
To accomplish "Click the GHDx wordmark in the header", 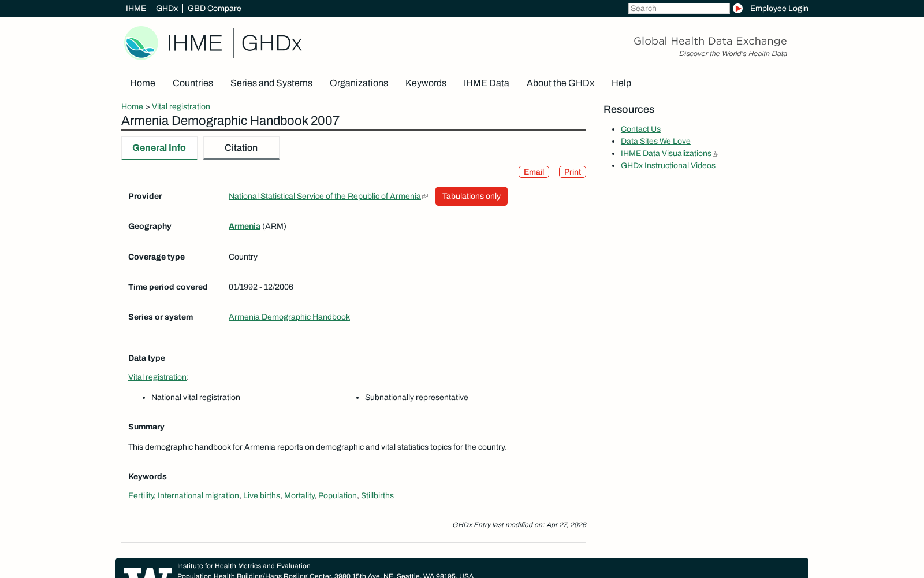I will tap(271, 43).
